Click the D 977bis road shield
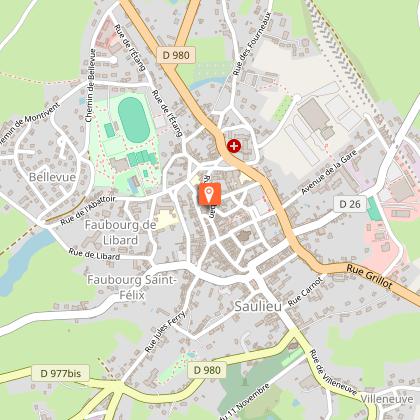The image size is (420, 420). coord(61,373)
